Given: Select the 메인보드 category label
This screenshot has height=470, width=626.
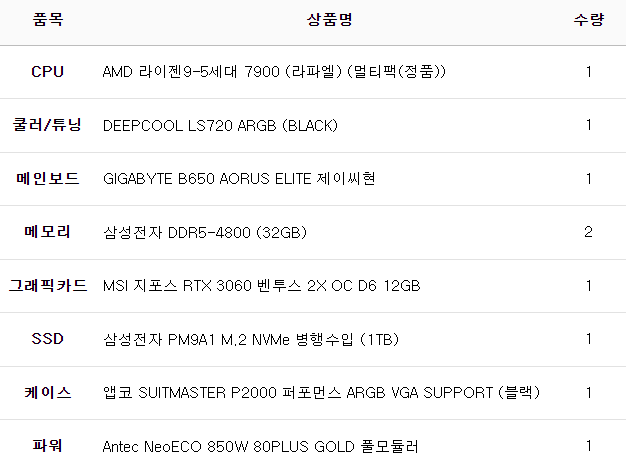Looking at the screenshot, I should click(47, 179).
